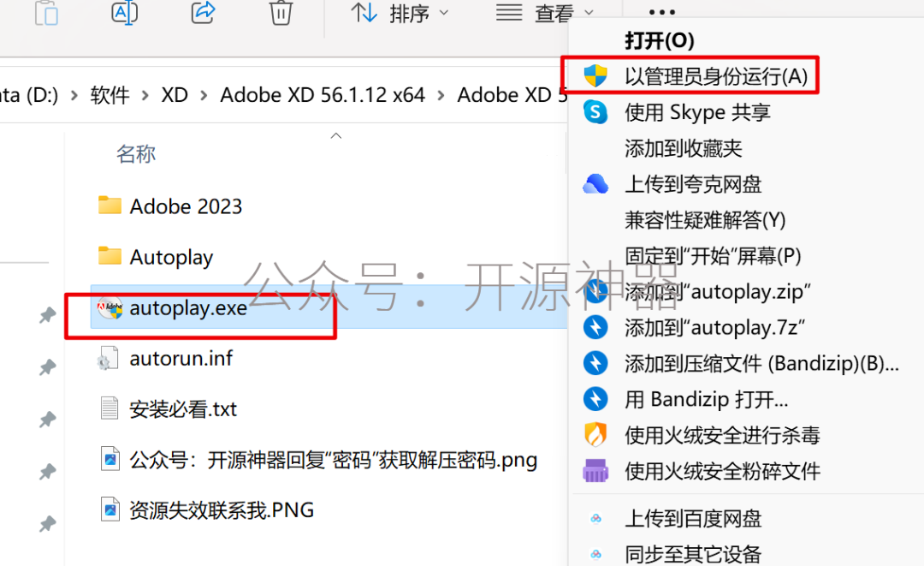Click the pin icon level with autorun.inf
Viewport: 924px width, 566px height.
(47, 367)
